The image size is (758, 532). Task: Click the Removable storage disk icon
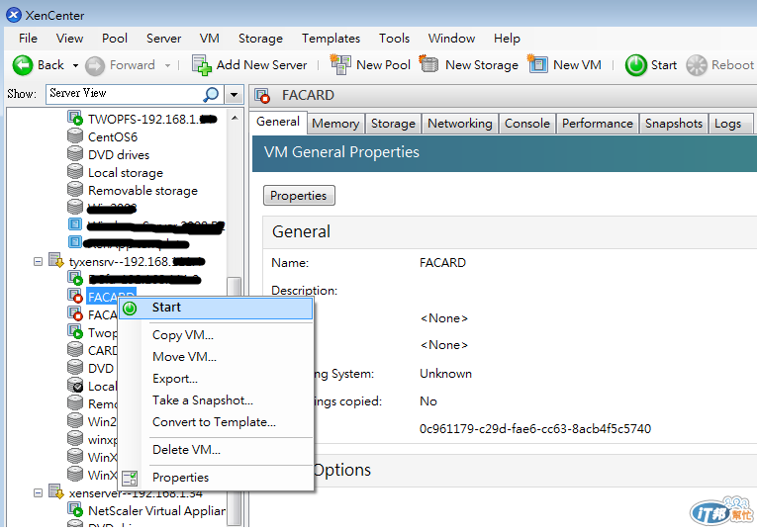(x=75, y=190)
